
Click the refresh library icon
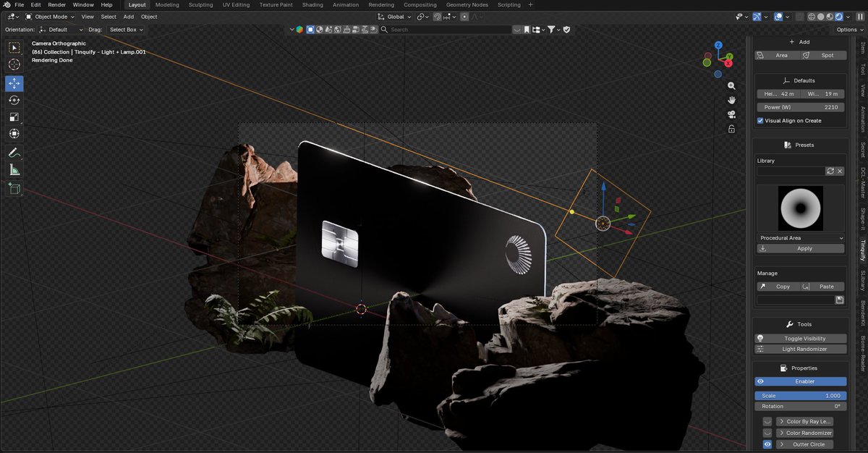click(x=830, y=172)
